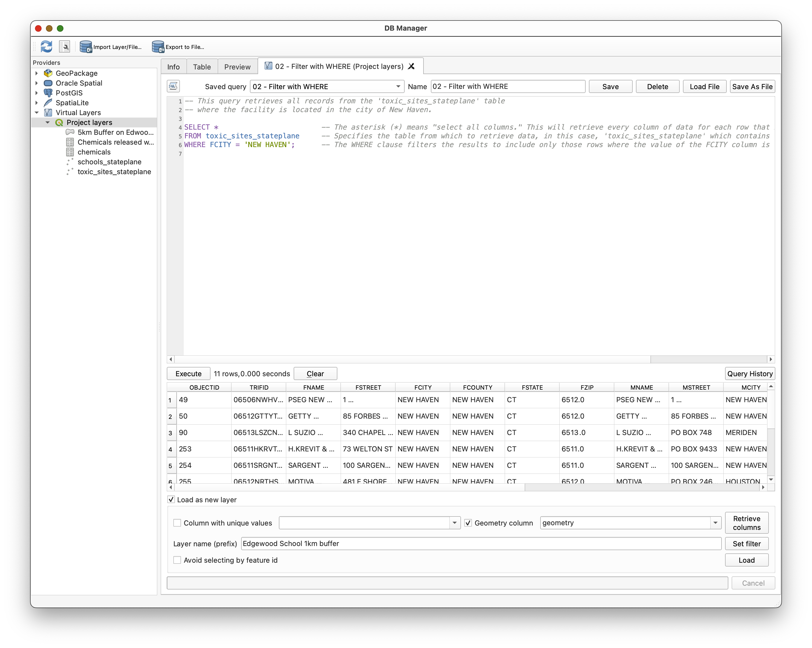Viewport: 812px width, 648px height.
Task: Click the Refresh icon in toolbar
Action: (46, 47)
